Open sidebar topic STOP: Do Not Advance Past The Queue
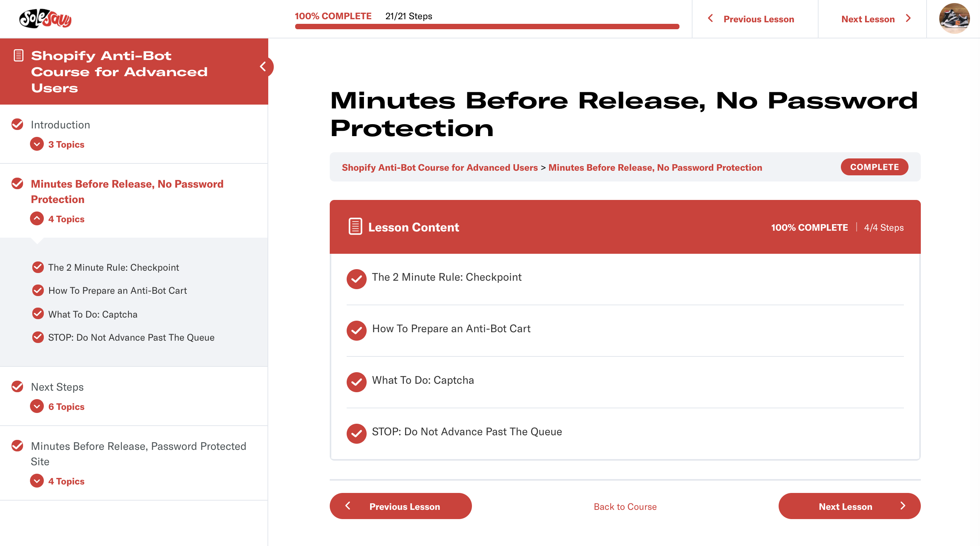980x546 pixels. coord(131,337)
